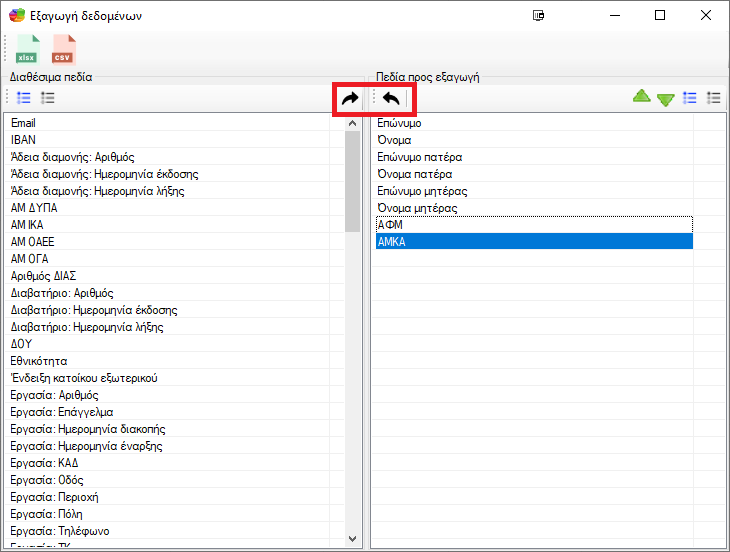Deselect all available fields using gray list icon
The width and height of the screenshot is (730, 552).
[47, 98]
